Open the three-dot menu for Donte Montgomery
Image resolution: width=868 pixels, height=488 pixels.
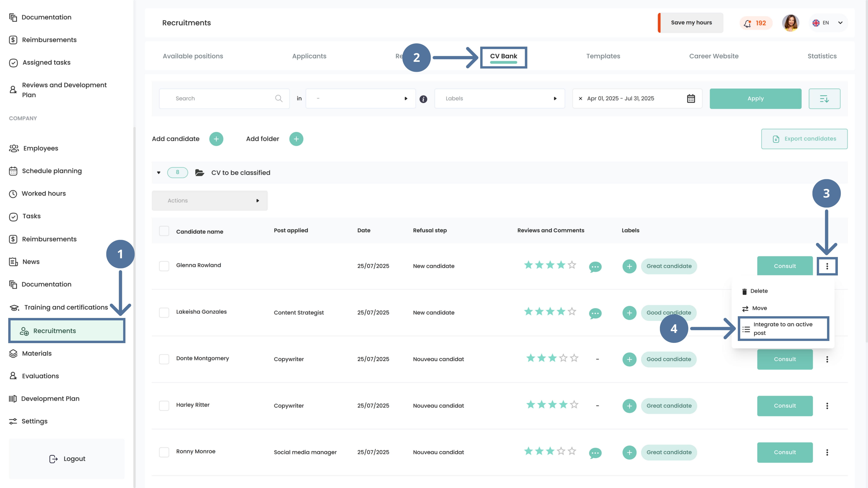tap(827, 359)
